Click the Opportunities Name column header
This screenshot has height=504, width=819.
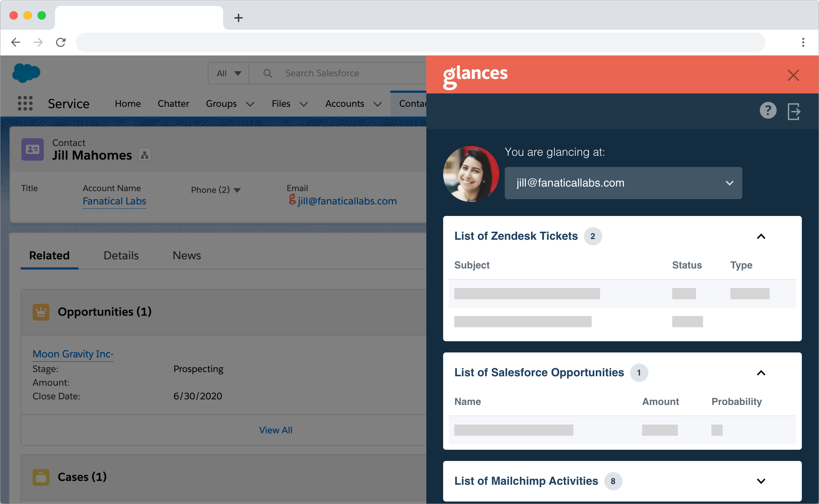point(468,402)
